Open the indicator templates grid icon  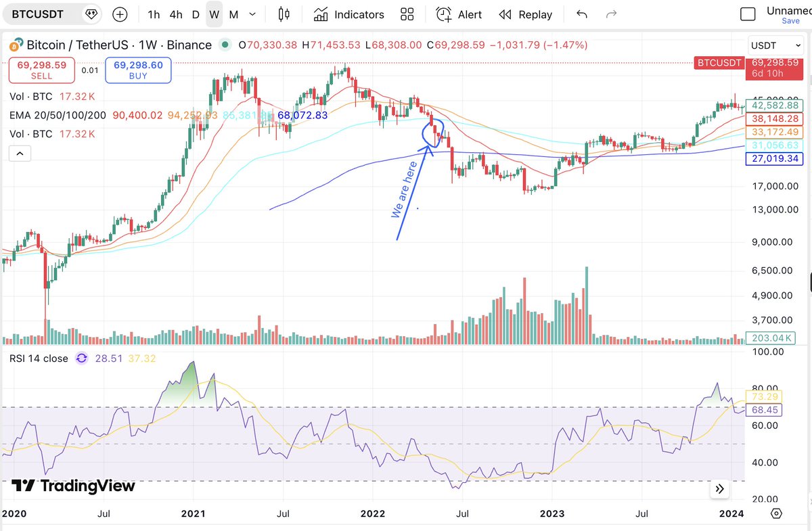pos(407,14)
